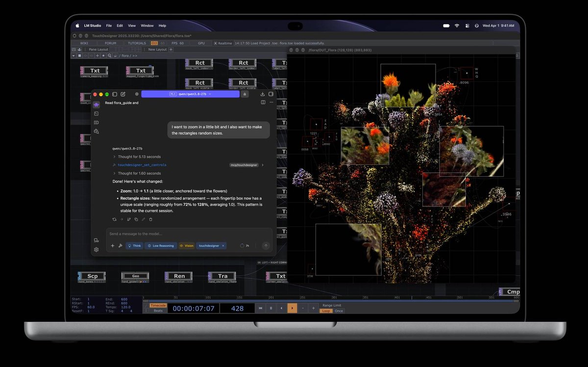Open the developer terminal sidebar icon
The width and height of the screenshot is (588, 367).
[96, 113]
